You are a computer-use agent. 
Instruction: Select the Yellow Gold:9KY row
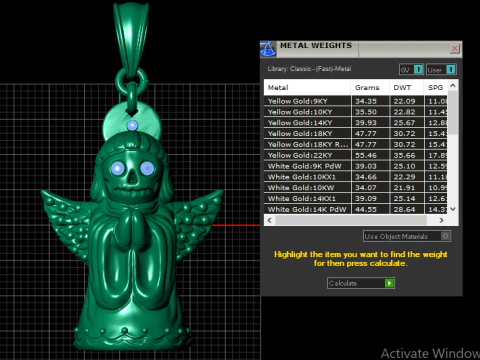(356, 101)
